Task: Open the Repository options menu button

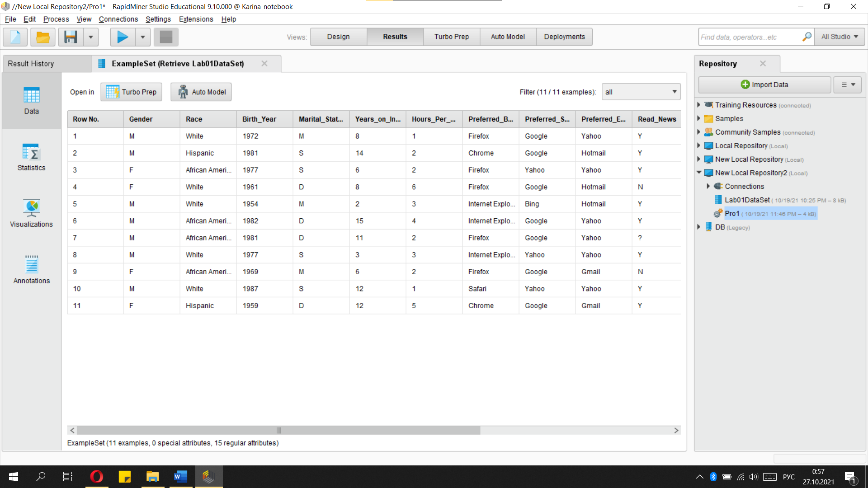Action: click(x=848, y=84)
